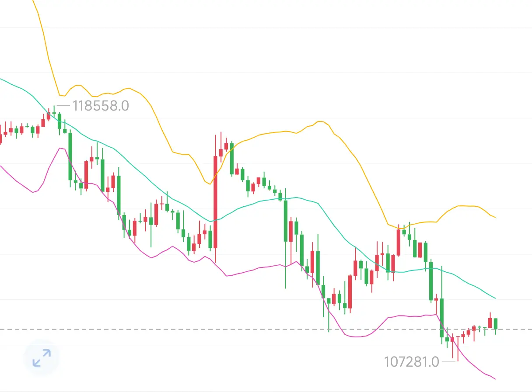
Task: Click the right end of magenta lower band
Action: 495,378
